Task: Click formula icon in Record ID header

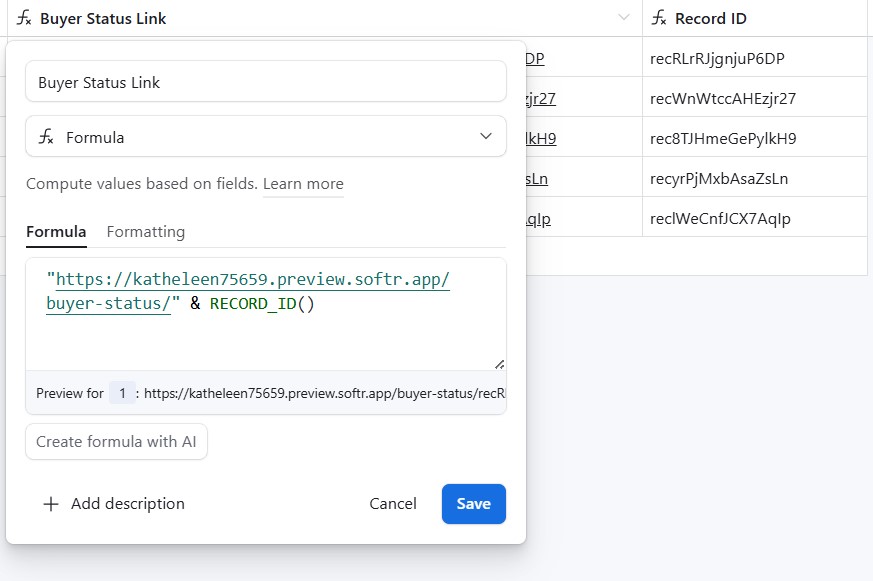Action: point(659,18)
